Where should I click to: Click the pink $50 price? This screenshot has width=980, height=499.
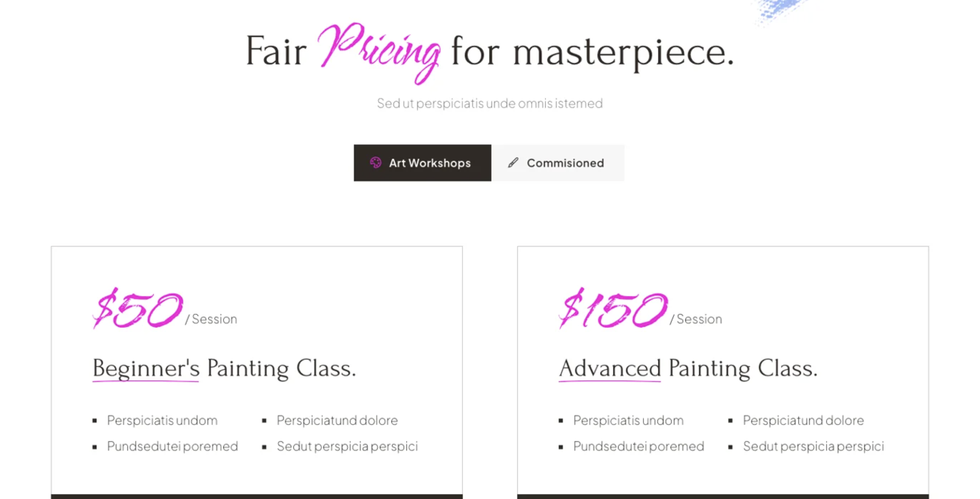click(138, 309)
